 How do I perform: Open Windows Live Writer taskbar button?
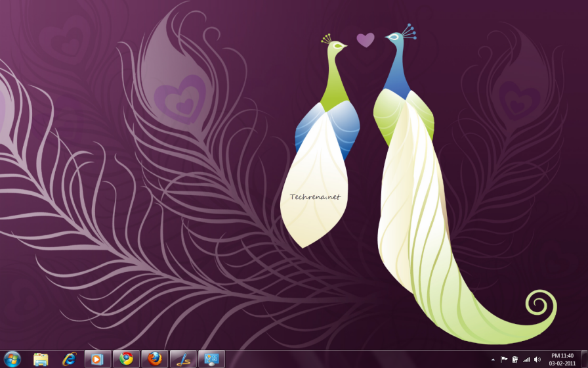(x=183, y=359)
